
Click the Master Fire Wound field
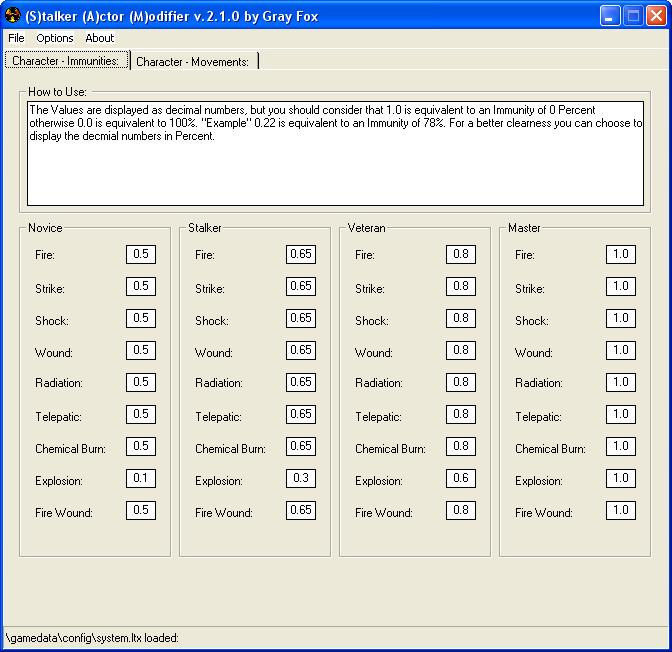[x=621, y=510]
